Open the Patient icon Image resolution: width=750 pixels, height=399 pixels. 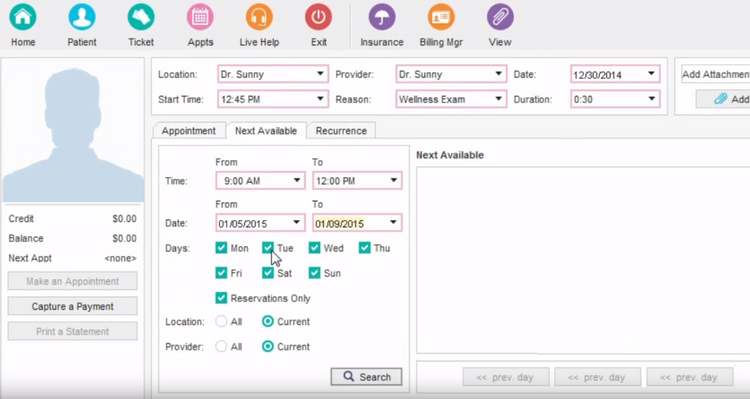82,17
